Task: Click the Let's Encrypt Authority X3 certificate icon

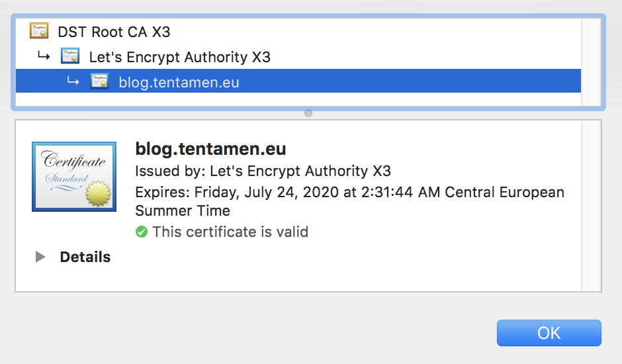Action: tap(70, 56)
